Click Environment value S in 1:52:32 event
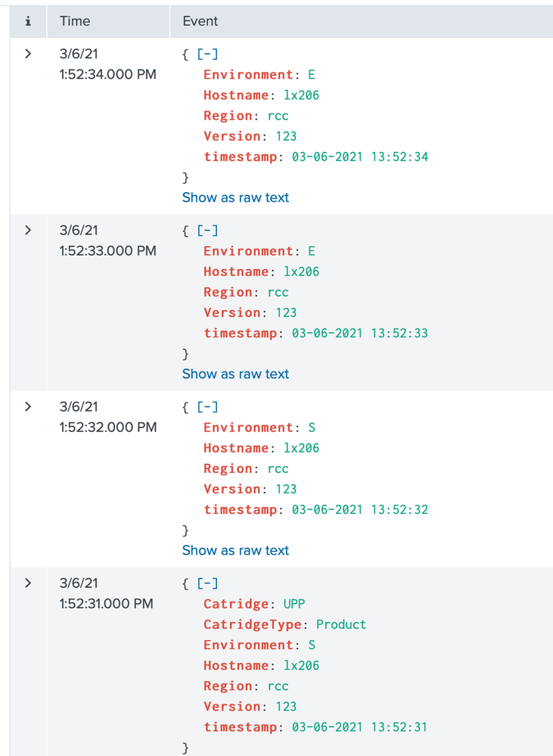The width and height of the screenshot is (553, 756). (x=312, y=428)
